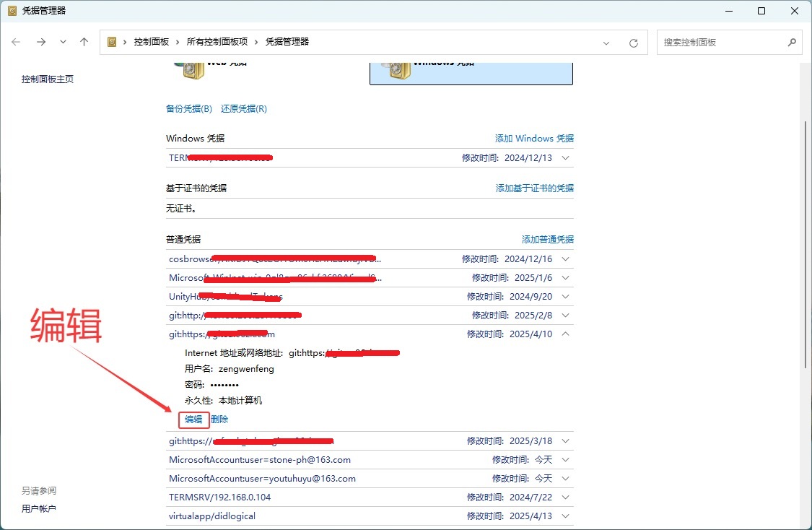Select MicrosoftAccount:user=youtuhuyu@163.com entry

click(x=262, y=478)
